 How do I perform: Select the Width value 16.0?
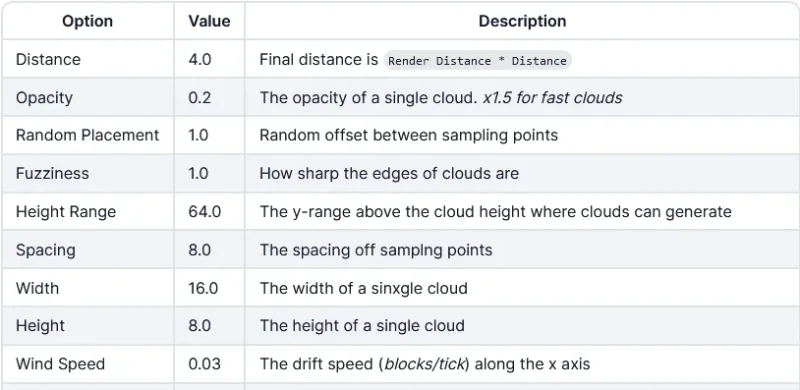[x=203, y=288]
